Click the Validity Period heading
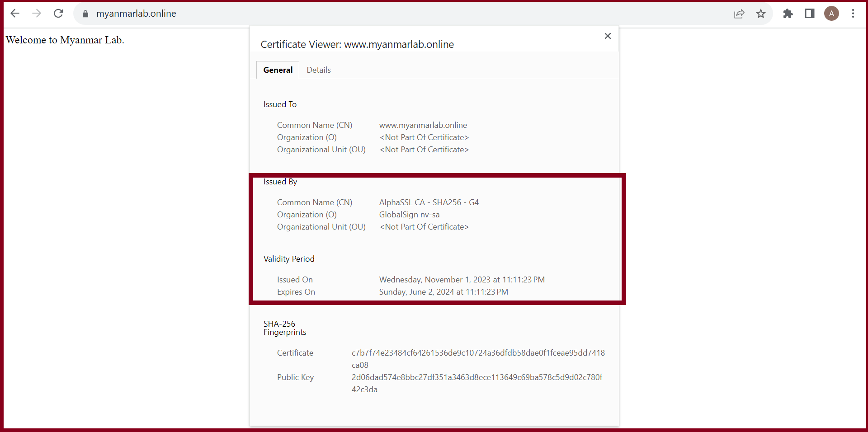Viewport: 868px width, 432px height. pos(289,259)
